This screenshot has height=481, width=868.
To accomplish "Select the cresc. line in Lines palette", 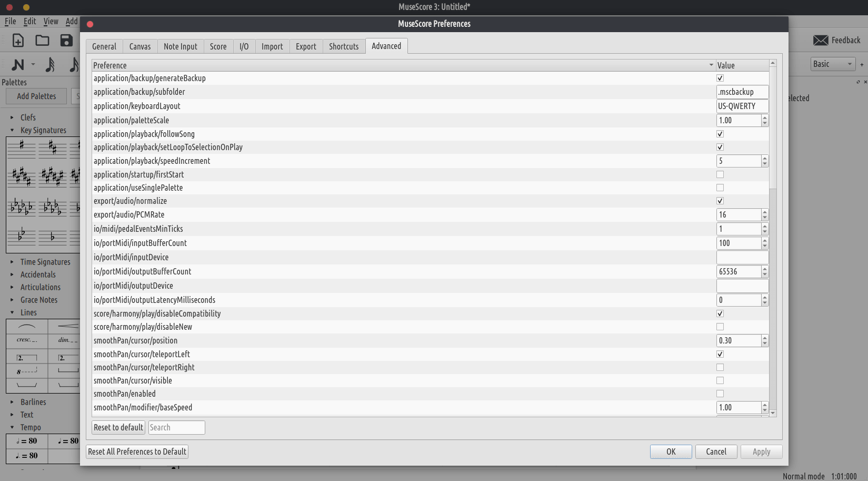I will click(27, 340).
